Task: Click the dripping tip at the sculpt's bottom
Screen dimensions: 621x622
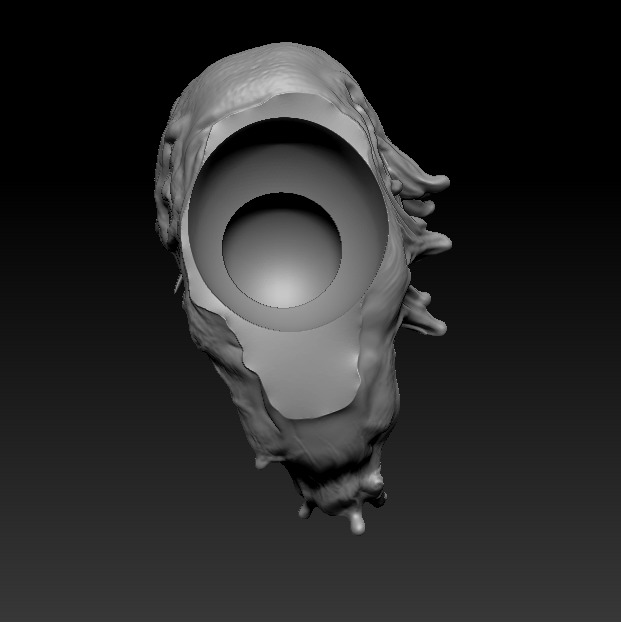Action: pyautogui.click(x=358, y=523)
